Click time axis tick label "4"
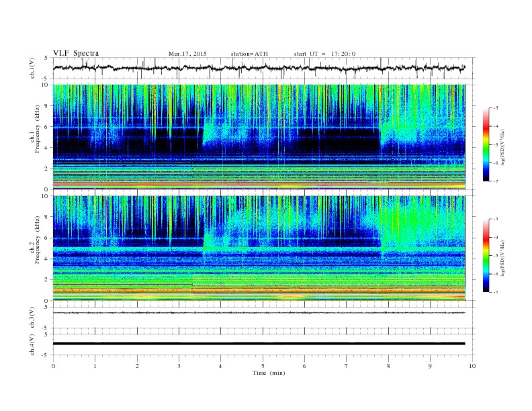This screenshot has height=411, width=532. pyautogui.click(x=220, y=366)
